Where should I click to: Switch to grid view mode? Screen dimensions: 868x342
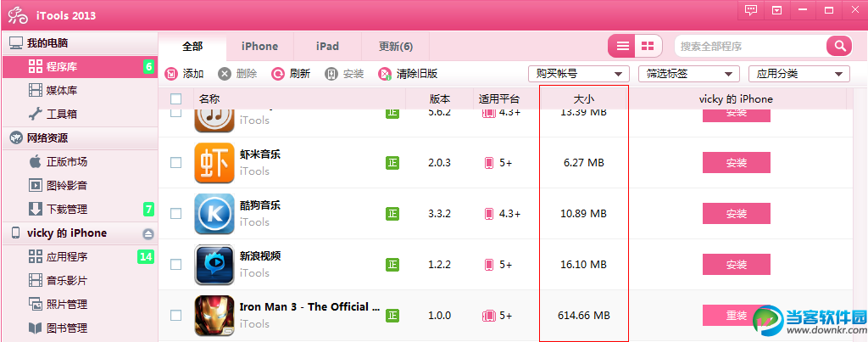[648, 46]
